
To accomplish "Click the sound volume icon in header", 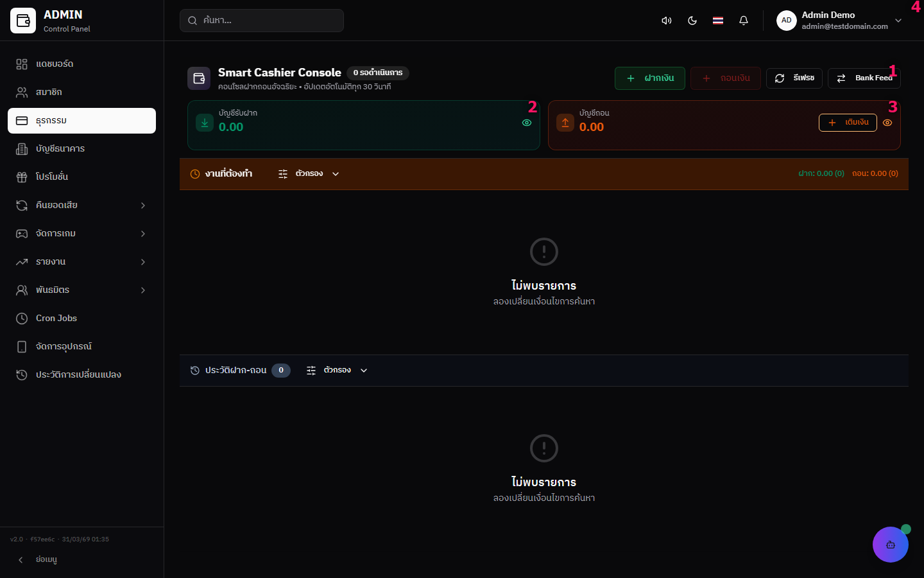I will click(x=667, y=21).
